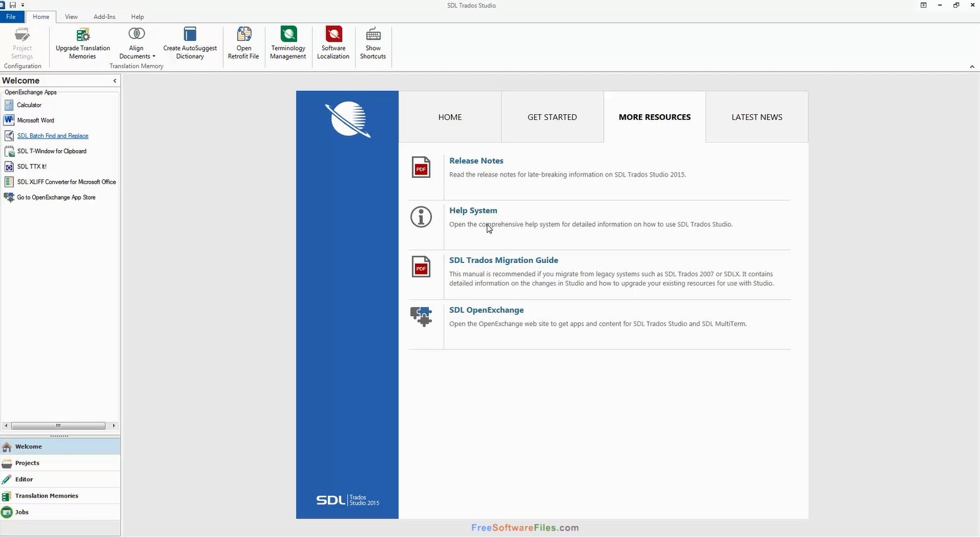Select the MORE RESOURCES tab
The image size is (980, 538).
click(x=655, y=117)
